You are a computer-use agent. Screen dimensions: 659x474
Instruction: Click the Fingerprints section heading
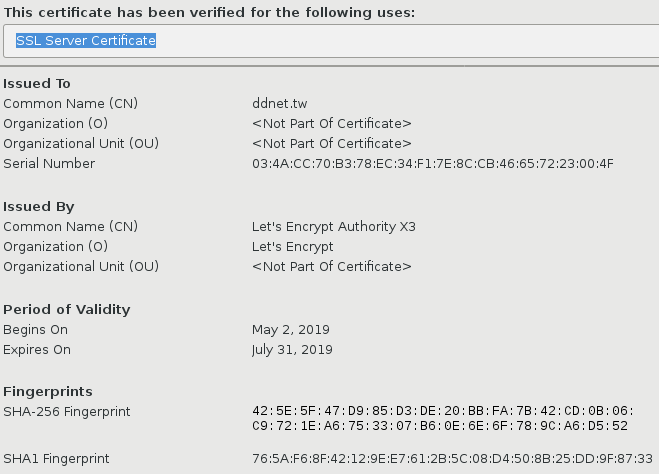coord(48,391)
